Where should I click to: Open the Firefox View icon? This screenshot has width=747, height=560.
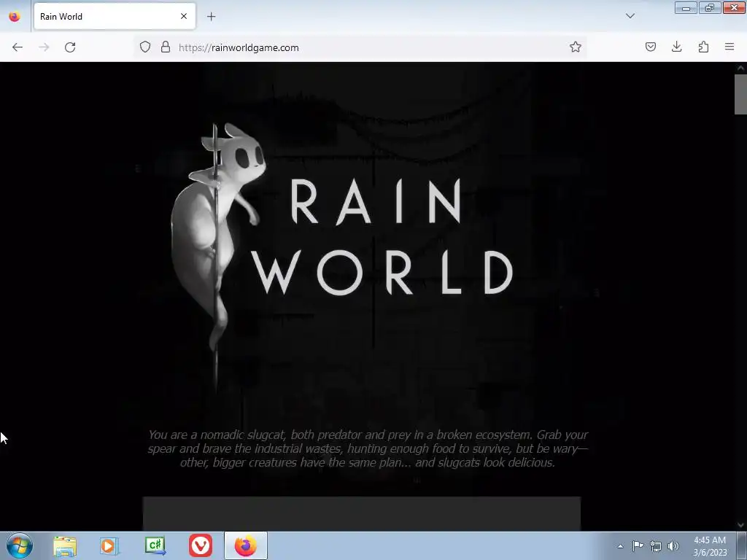click(x=15, y=16)
